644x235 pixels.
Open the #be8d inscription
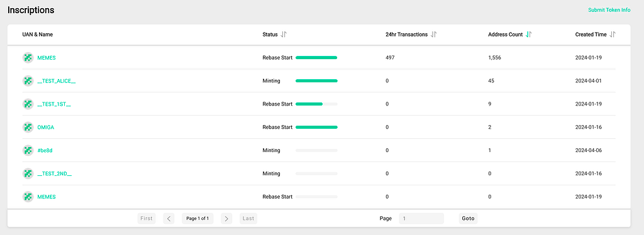[x=45, y=151]
